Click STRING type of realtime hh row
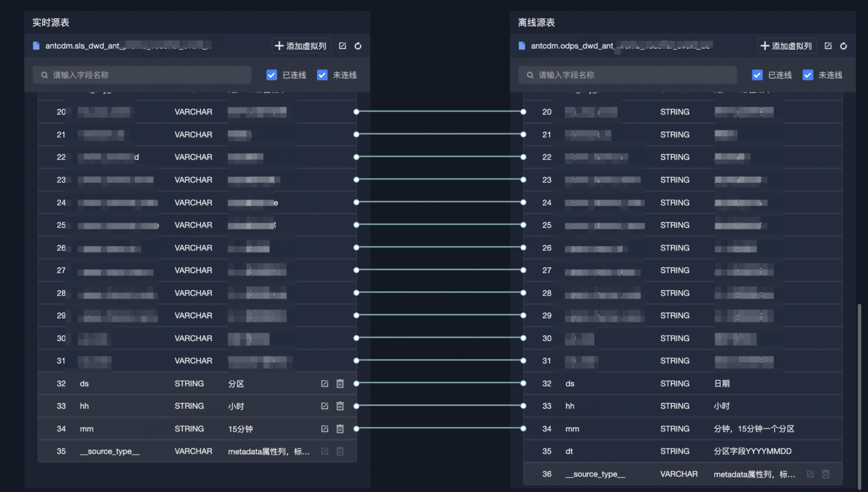The width and height of the screenshot is (868, 492). pyautogui.click(x=189, y=406)
